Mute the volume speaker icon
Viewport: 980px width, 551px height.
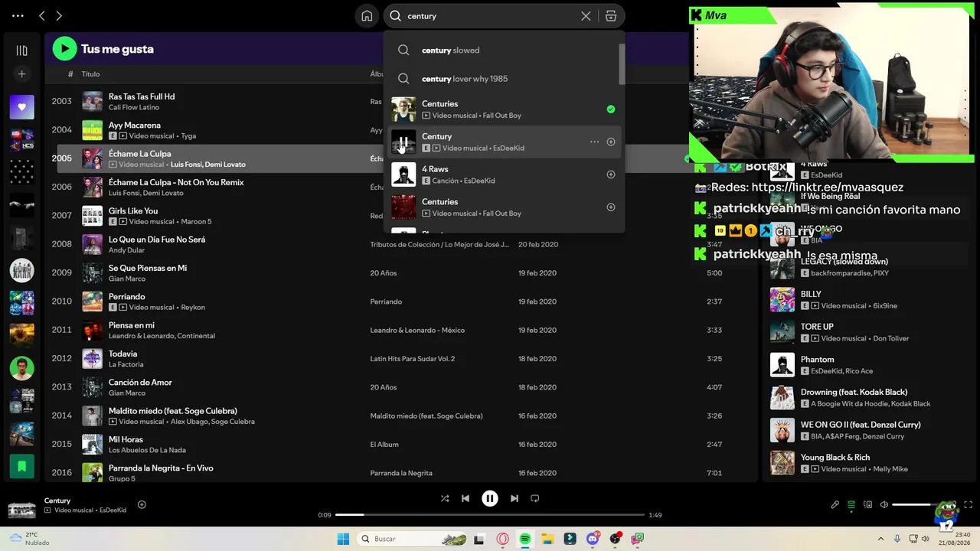884,505
